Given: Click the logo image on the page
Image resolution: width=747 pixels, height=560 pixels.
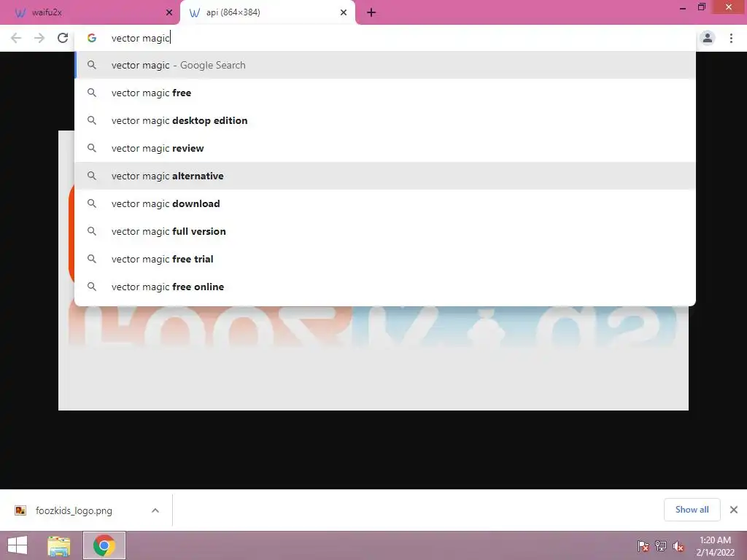Looking at the screenshot, I should pos(373,357).
